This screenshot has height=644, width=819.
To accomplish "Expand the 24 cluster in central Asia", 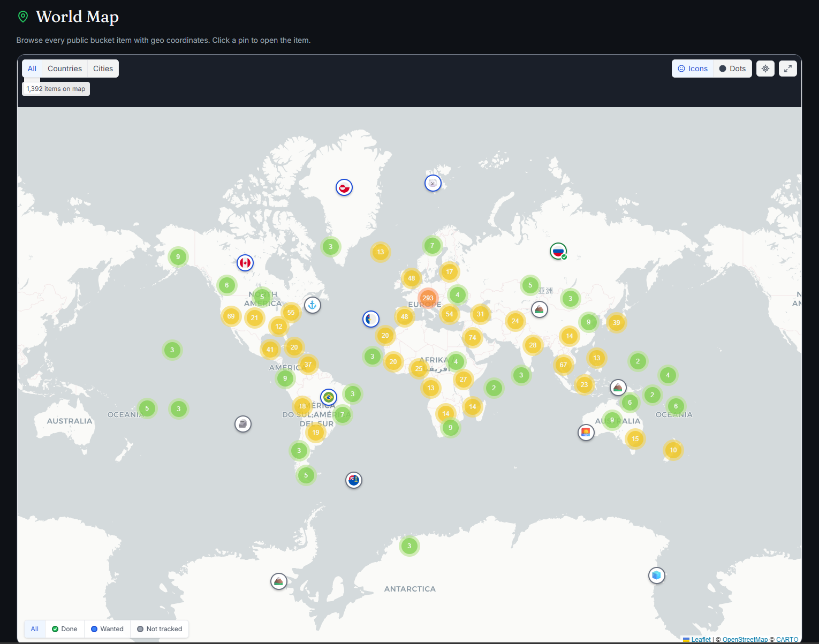I will 515,321.
